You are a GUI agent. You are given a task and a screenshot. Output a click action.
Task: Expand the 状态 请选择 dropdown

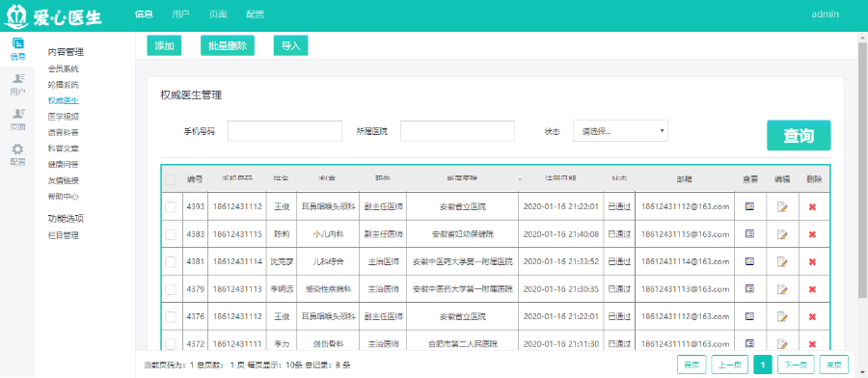[620, 131]
